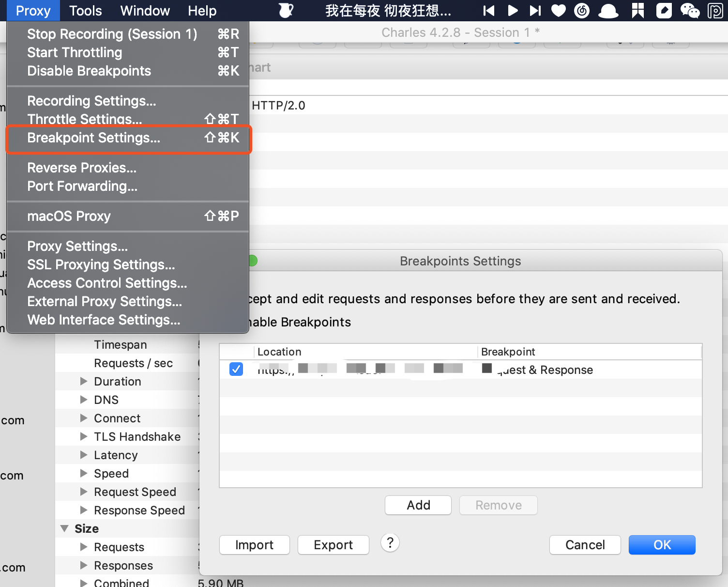Viewport: 728px width, 587px height.
Task: Click Add in Breakpoints Settings
Action: (418, 505)
